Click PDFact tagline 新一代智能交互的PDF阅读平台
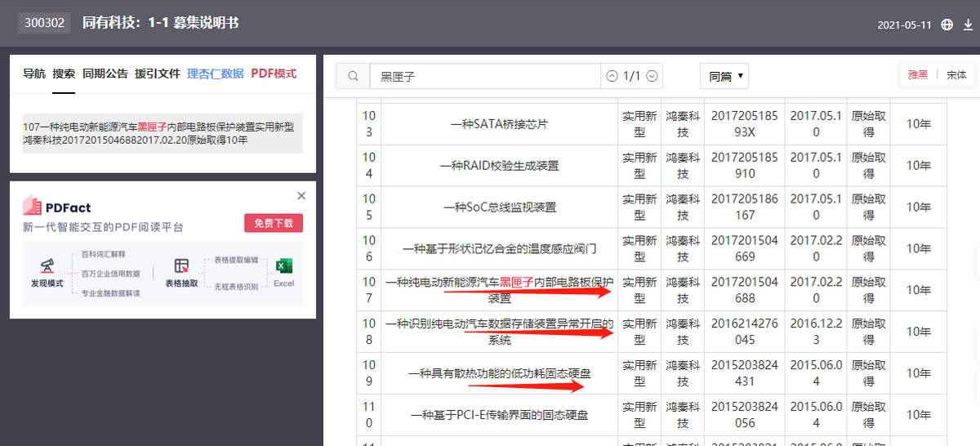Image resolution: width=980 pixels, height=446 pixels. tap(103, 227)
